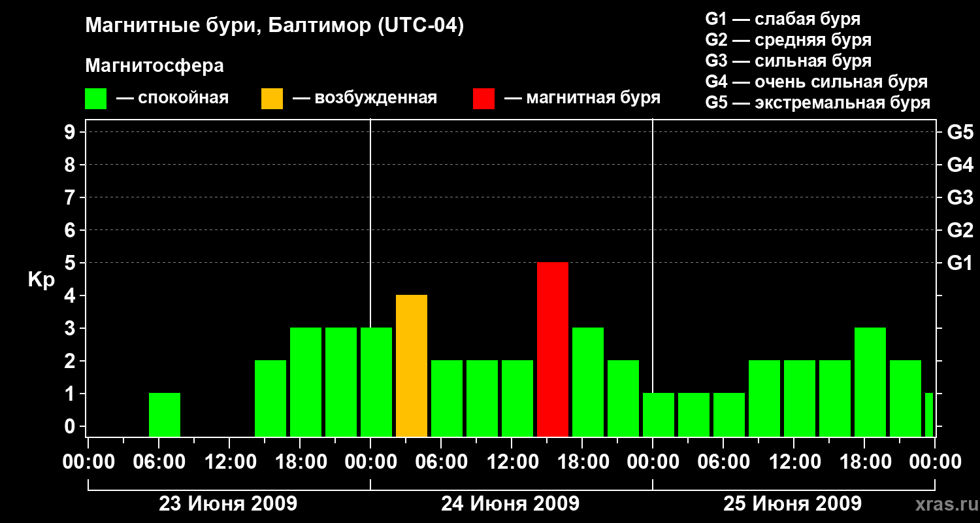Image resolution: width=980 pixels, height=523 pixels.
Task: Click the G3 label on the storm scale axis
Action: [x=960, y=197]
